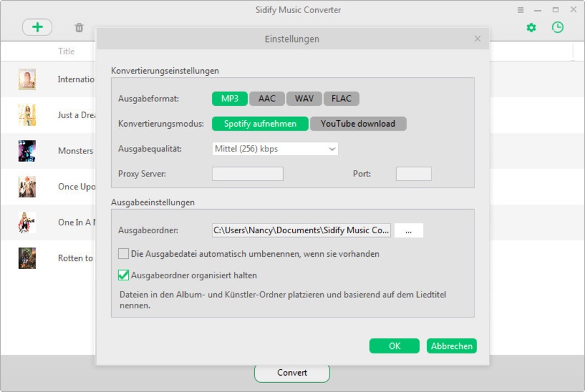Select the Monsters album thumbnail
Screen dimensions: 585x392
click(x=27, y=151)
